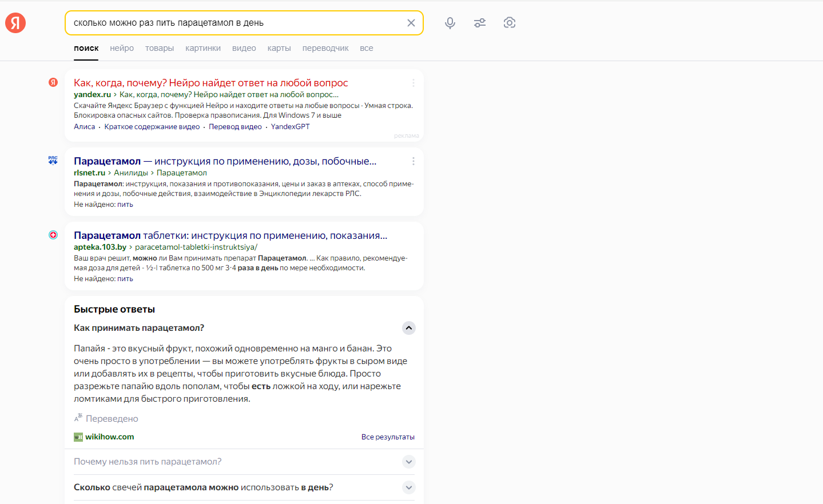Click the Как принимать парацетамол question text
This screenshot has width=823, height=504.
point(139,328)
